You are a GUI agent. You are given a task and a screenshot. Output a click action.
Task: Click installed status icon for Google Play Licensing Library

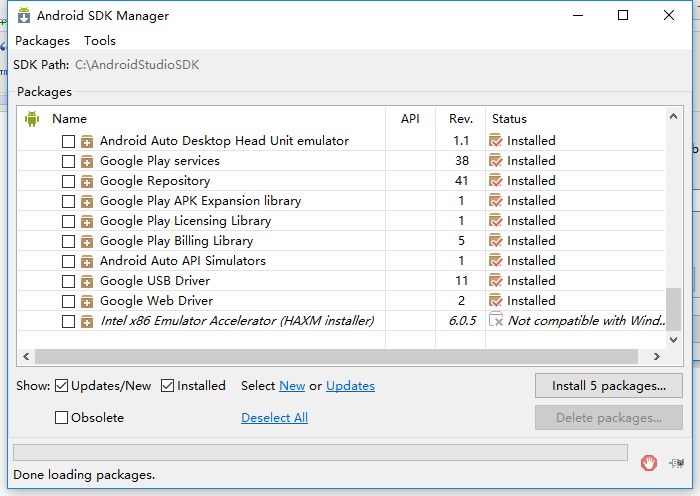[496, 221]
